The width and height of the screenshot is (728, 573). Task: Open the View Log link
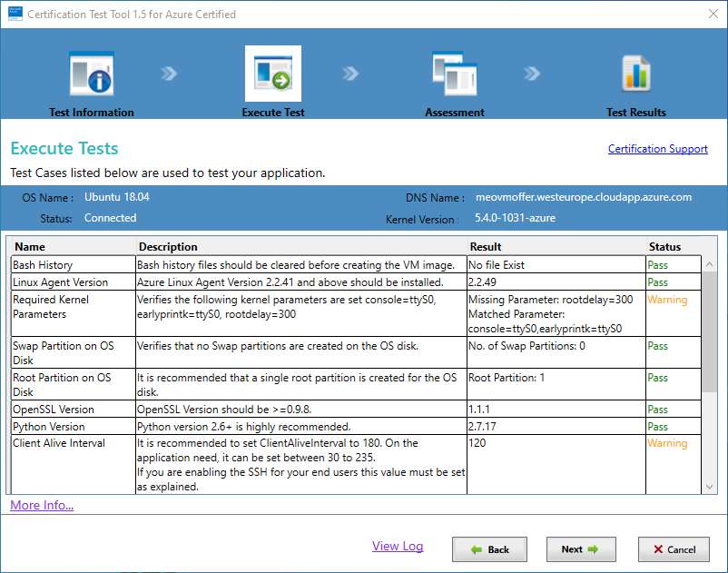click(x=398, y=546)
